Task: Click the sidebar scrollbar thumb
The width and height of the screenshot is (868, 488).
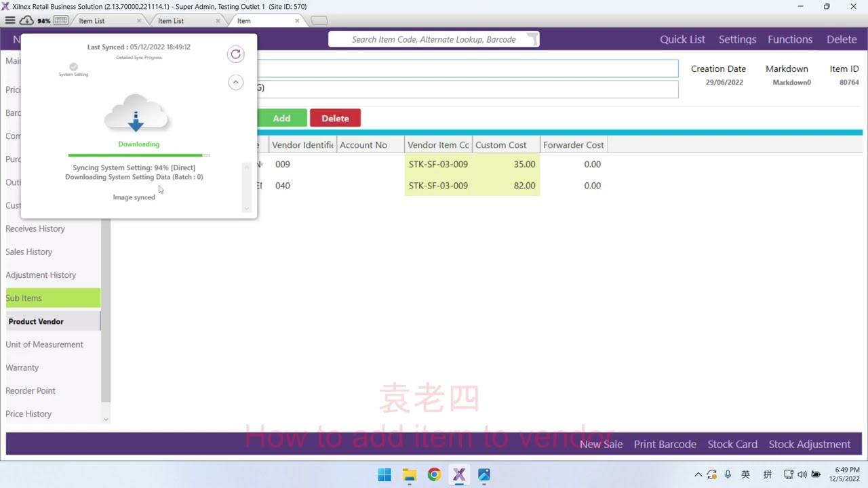Action: [x=106, y=310]
